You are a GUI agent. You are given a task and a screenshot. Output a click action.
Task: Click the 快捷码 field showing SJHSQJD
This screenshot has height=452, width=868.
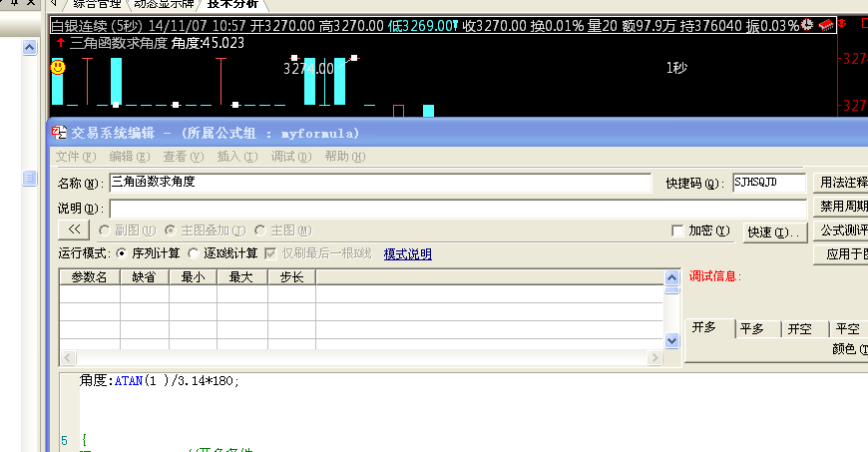769,183
